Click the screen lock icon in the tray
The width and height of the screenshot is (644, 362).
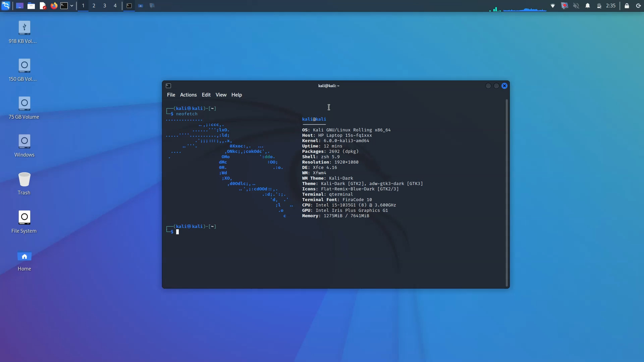(627, 5)
